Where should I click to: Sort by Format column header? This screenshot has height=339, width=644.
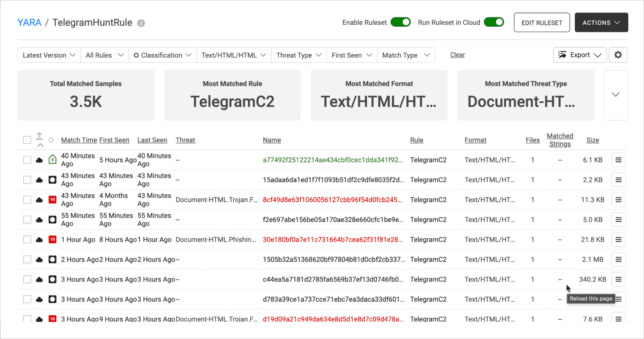[x=475, y=140]
